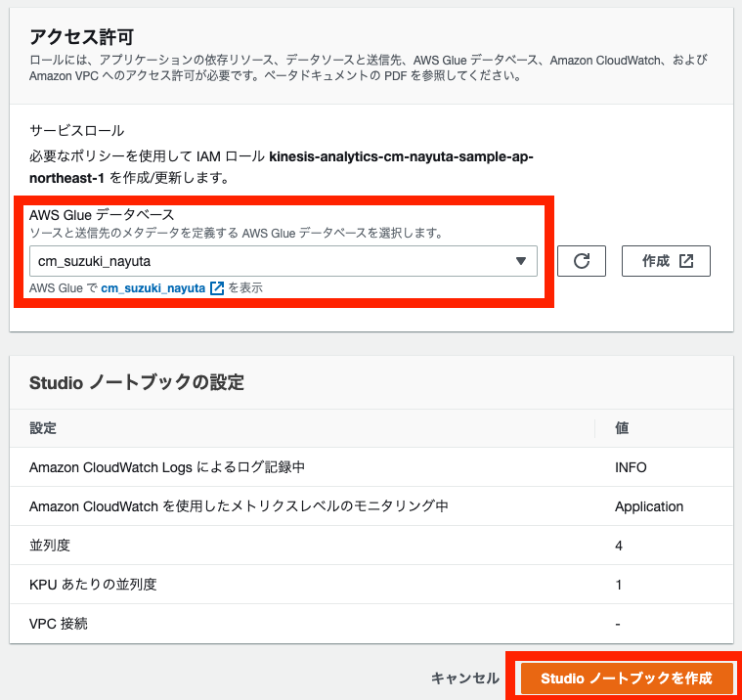Image resolution: width=742 pixels, height=700 pixels.
Task: Click the 作成 button with external link
Action: coord(666,261)
